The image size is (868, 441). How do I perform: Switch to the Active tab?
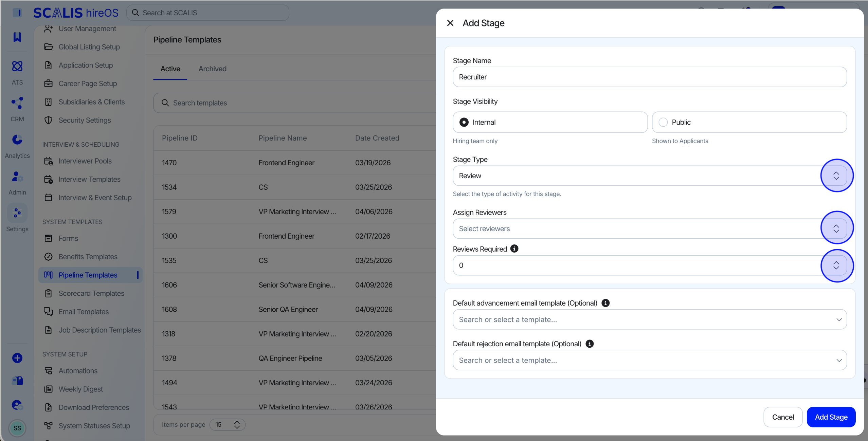(x=170, y=69)
